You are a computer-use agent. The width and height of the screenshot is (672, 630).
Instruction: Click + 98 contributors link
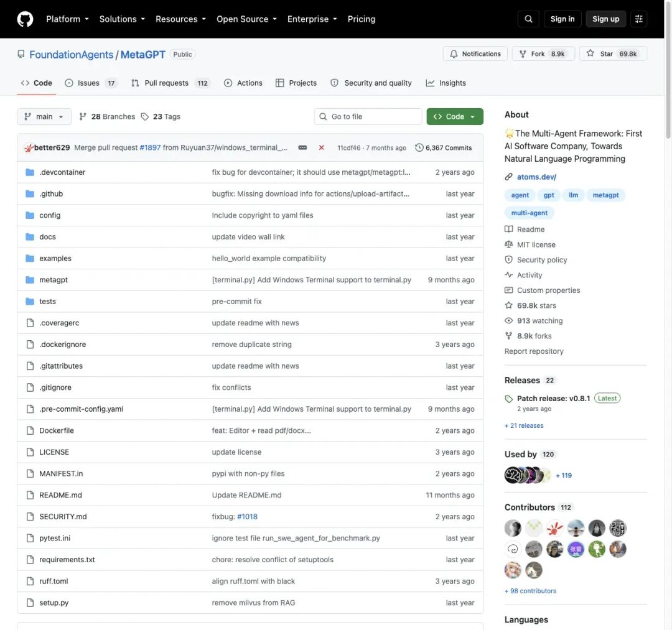[x=530, y=591]
